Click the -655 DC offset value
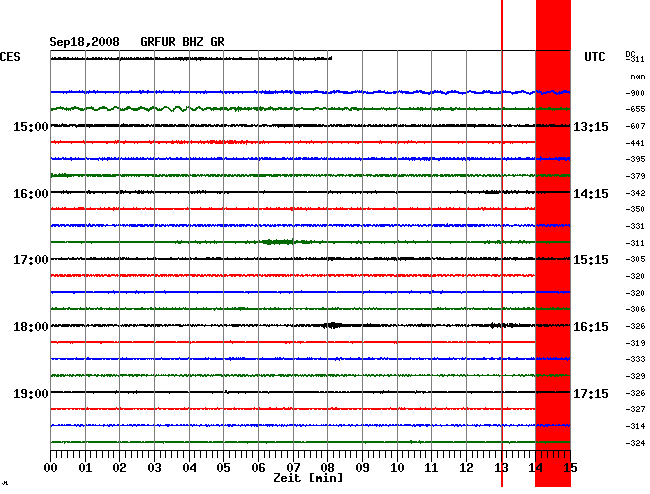The image size is (650, 494). pyautogui.click(x=635, y=109)
